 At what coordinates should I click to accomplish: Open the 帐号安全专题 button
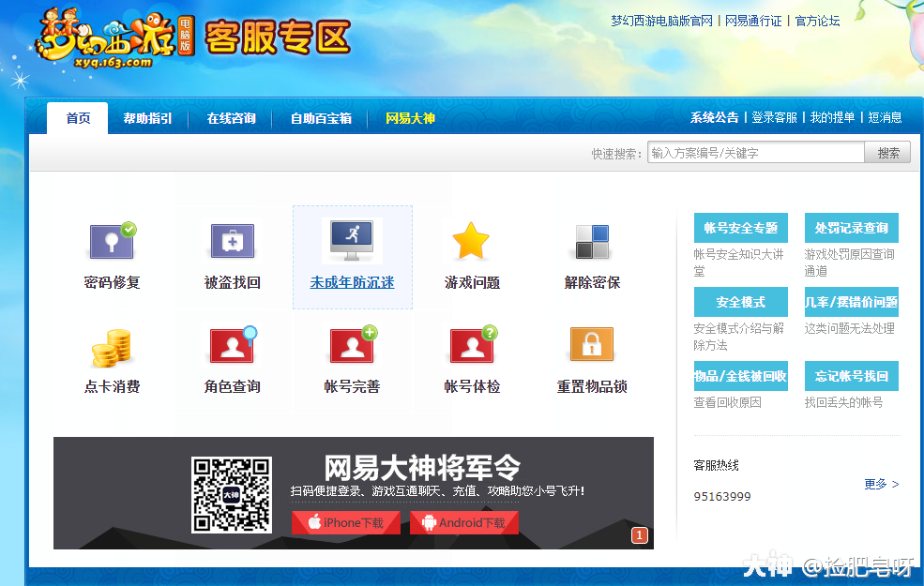741,228
